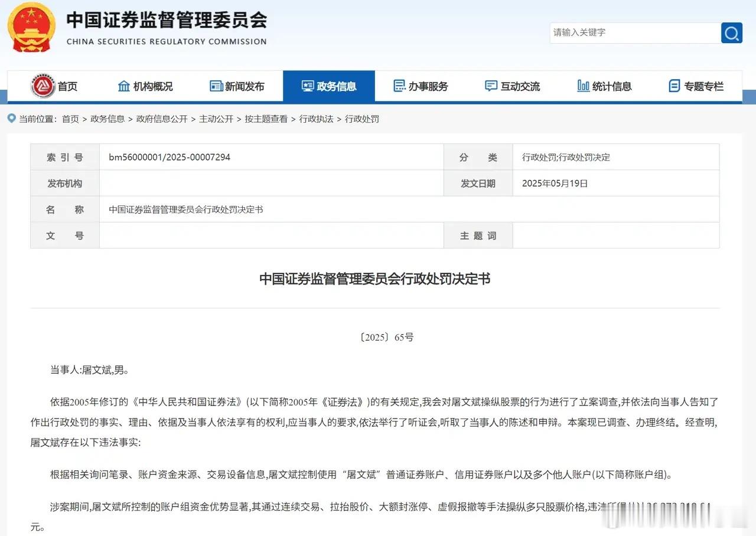The width and height of the screenshot is (756, 536).
Task: Click the 分类 table label
Action: [x=478, y=157]
